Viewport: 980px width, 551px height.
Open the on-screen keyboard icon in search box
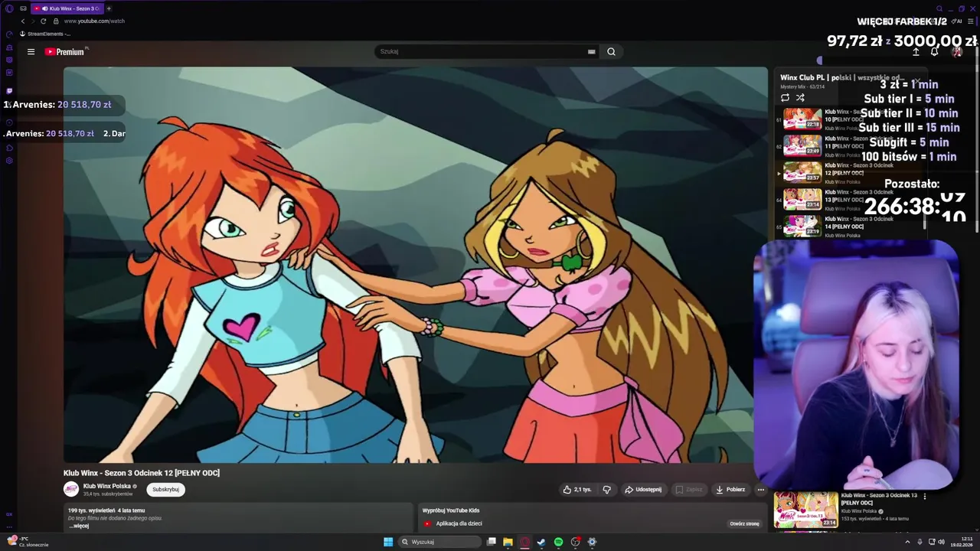pos(591,52)
